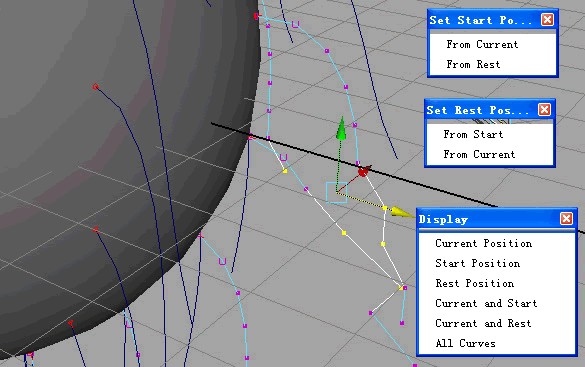
Task: Click the yellow selected axis arrow handle
Action: (402, 213)
